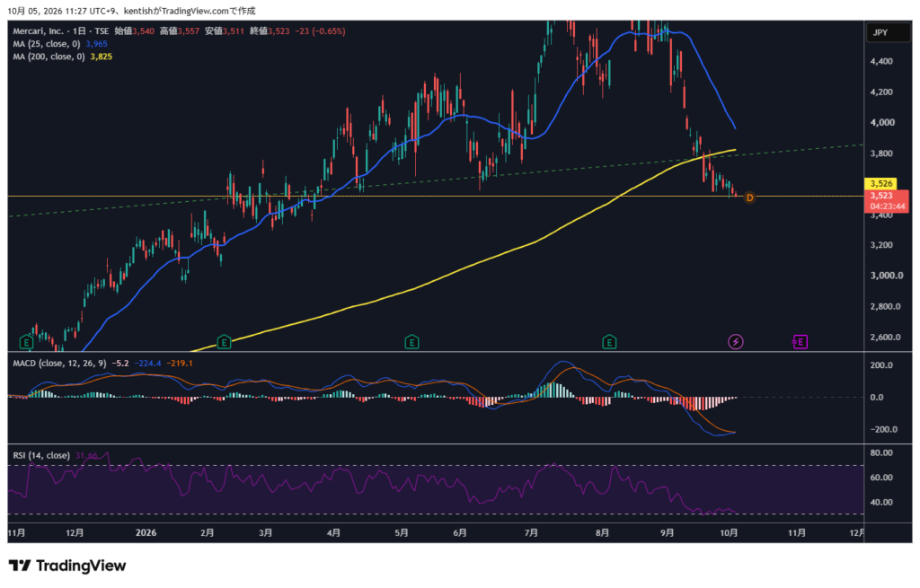
Task: Click the 3月 time axis label
Action: point(266,532)
